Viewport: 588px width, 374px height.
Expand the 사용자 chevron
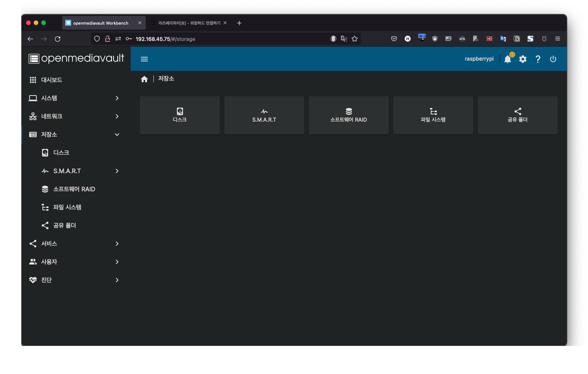117,262
